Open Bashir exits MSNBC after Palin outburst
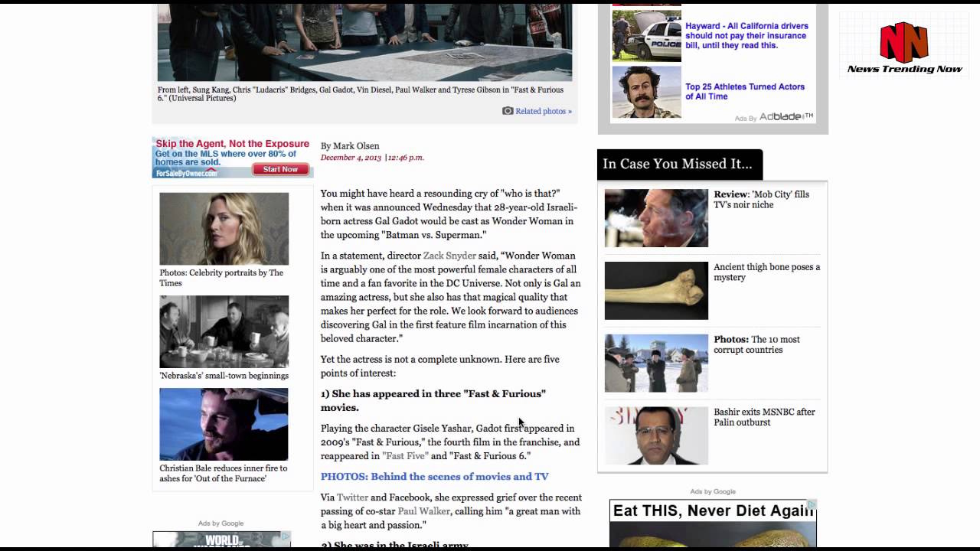980x551 pixels. 764,417
